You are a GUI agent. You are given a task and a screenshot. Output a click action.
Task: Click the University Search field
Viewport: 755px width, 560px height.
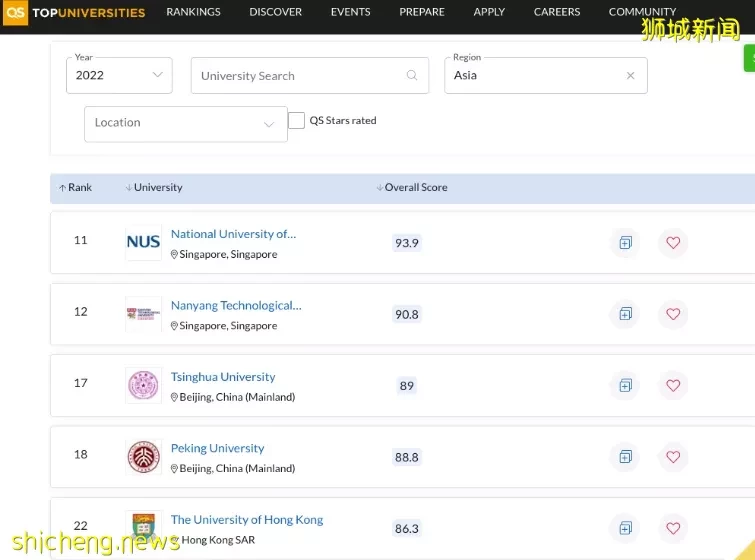[310, 76]
